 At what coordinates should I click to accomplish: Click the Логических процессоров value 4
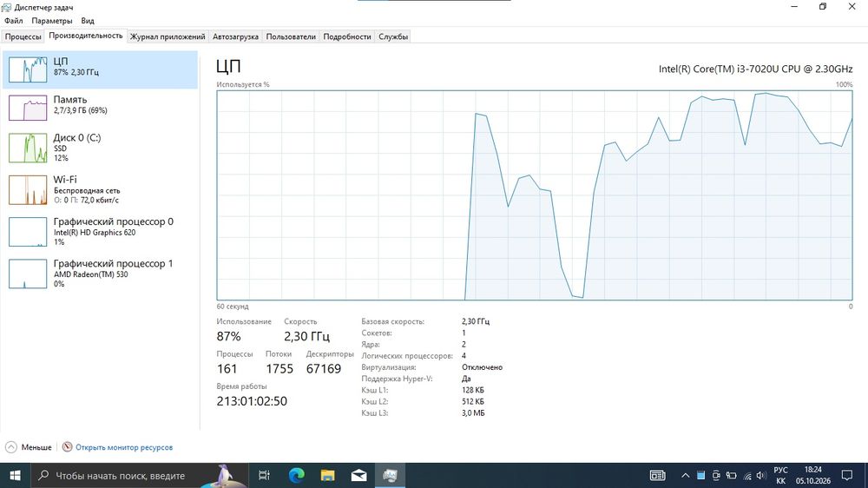(464, 356)
